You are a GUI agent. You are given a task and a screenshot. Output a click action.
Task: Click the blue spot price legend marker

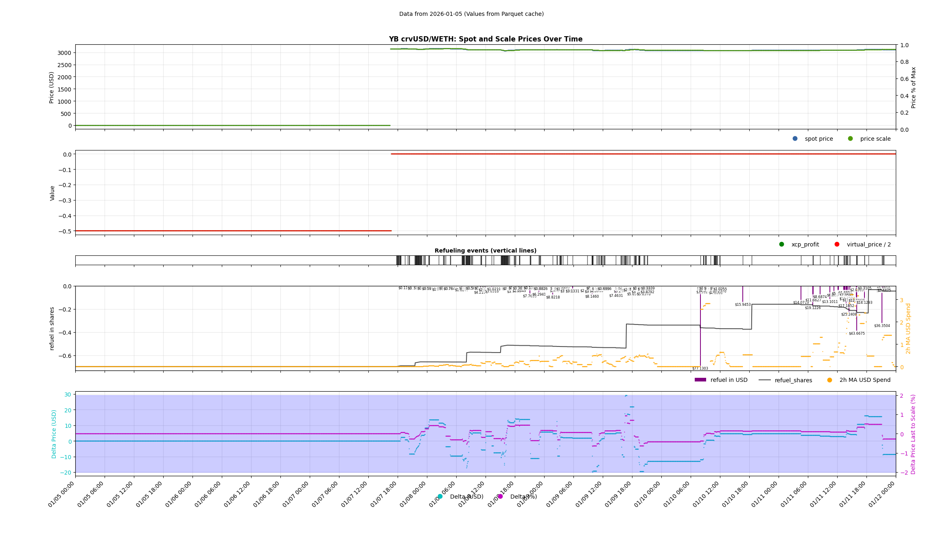pyautogui.click(x=795, y=139)
